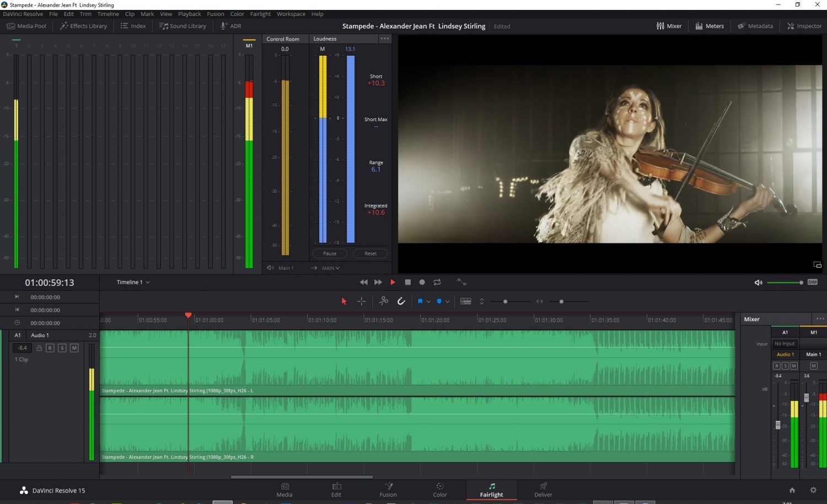
Task: Switch to the Edit page
Action: [x=336, y=490]
